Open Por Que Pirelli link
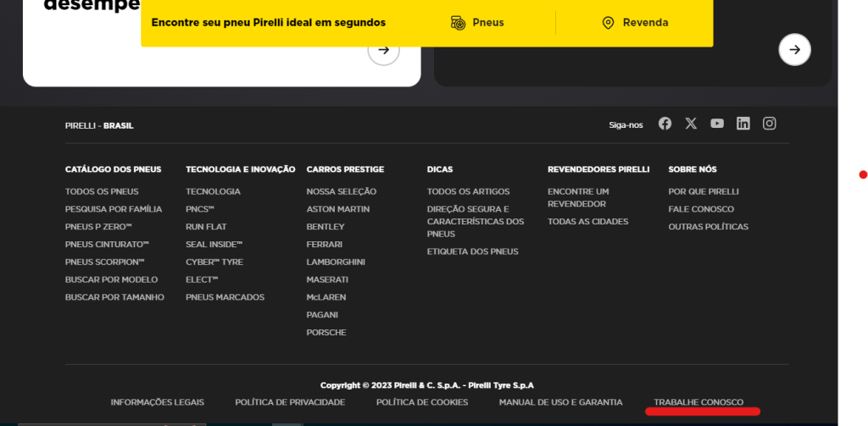Image resolution: width=868 pixels, height=426 pixels. pyautogui.click(x=704, y=191)
